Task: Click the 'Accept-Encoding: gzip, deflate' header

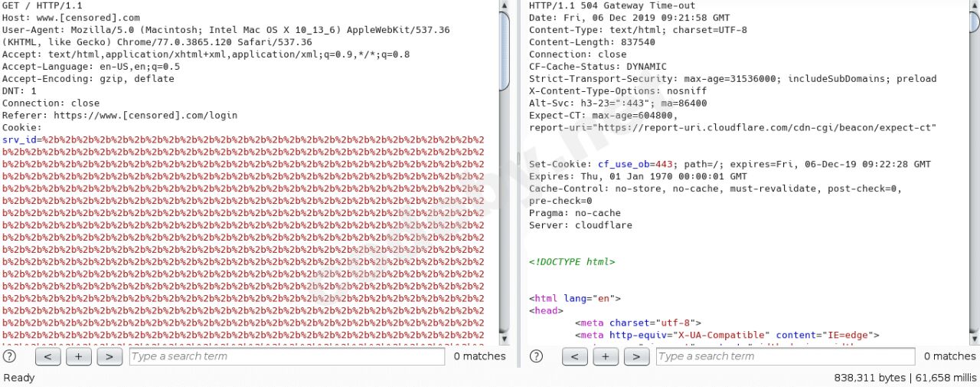Action: point(88,79)
